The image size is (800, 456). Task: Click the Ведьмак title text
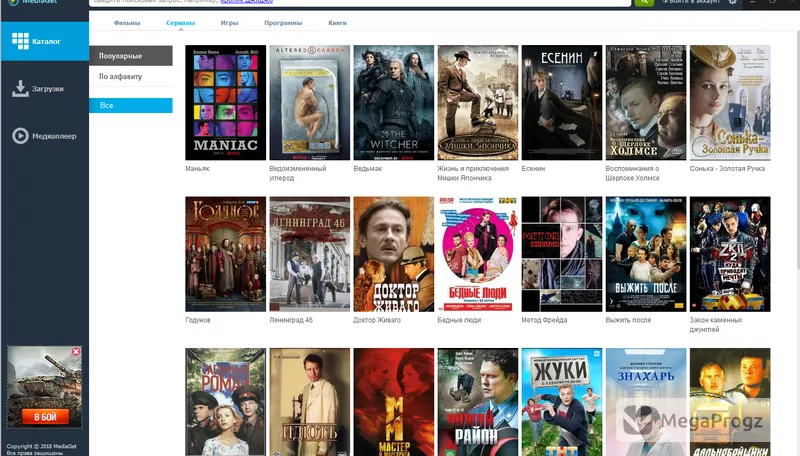368,168
